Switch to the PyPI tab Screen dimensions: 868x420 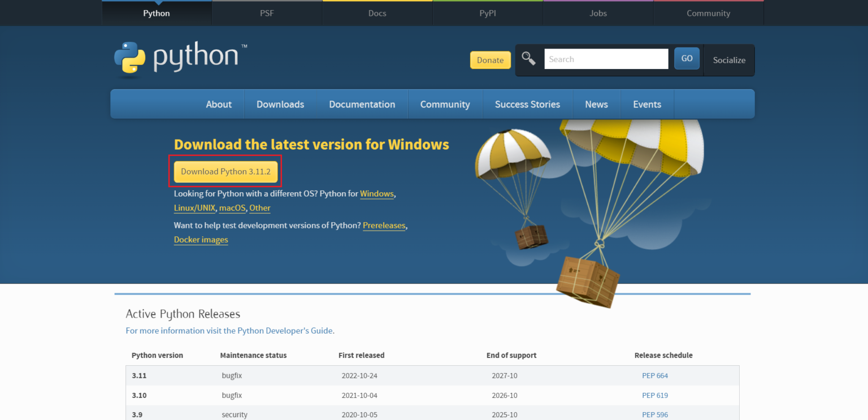(x=487, y=13)
